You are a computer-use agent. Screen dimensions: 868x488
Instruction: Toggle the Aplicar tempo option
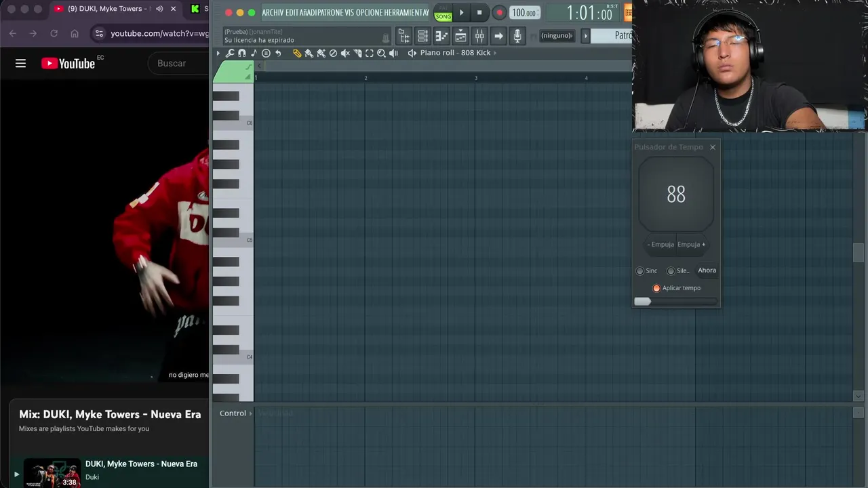(x=656, y=288)
